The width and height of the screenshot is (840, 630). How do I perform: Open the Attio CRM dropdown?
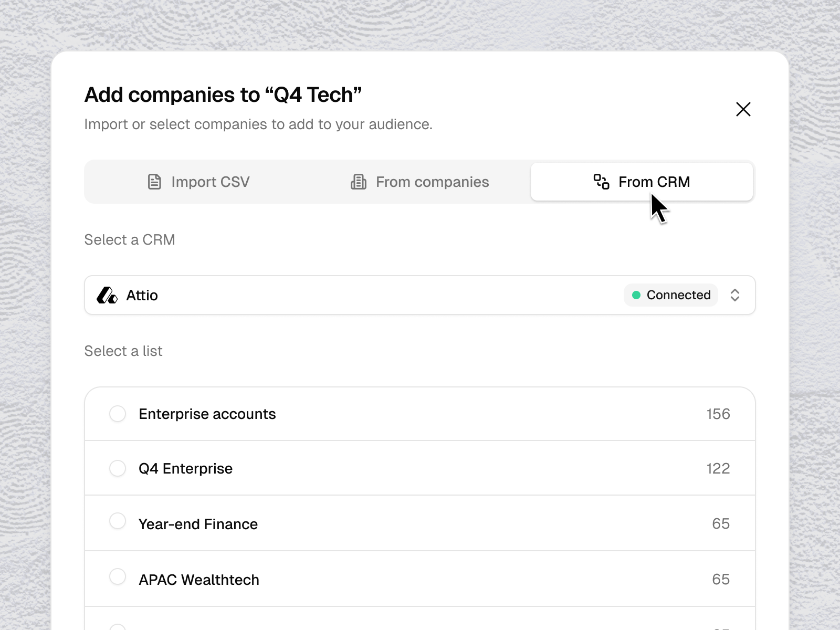[420, 295]
